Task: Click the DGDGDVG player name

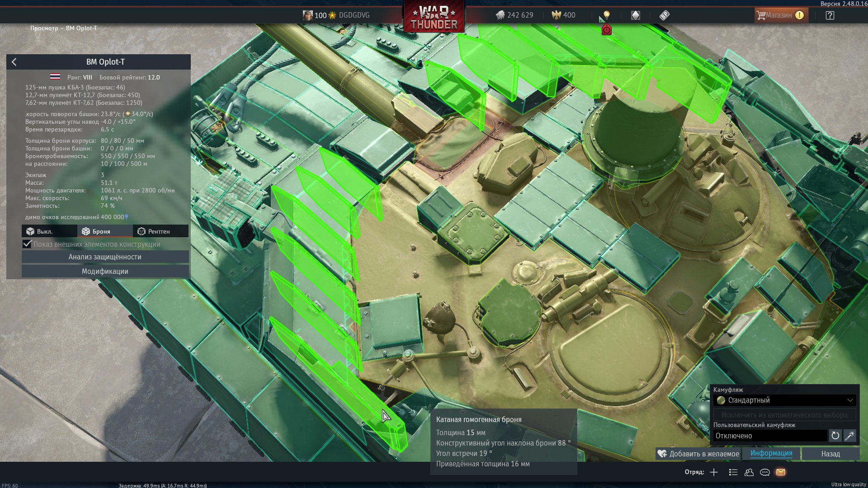Action: (x=354, y=15)
